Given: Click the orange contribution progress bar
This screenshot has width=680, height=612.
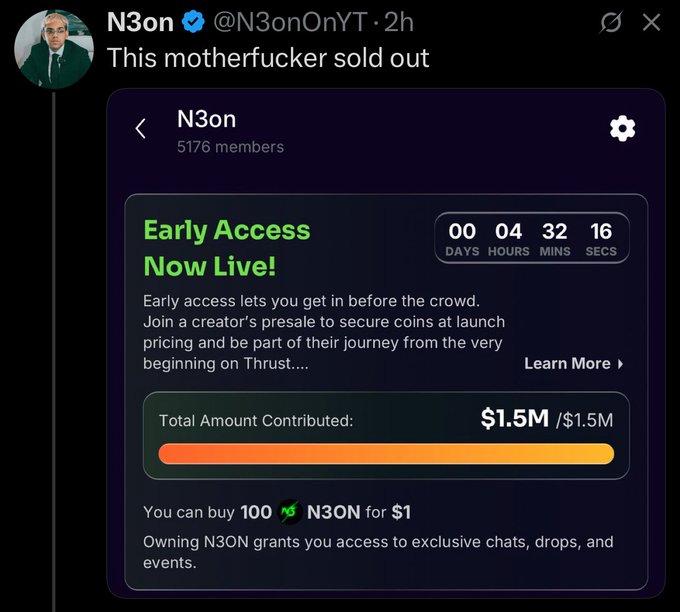Looking at the screenshot, I should pos(386,454).
